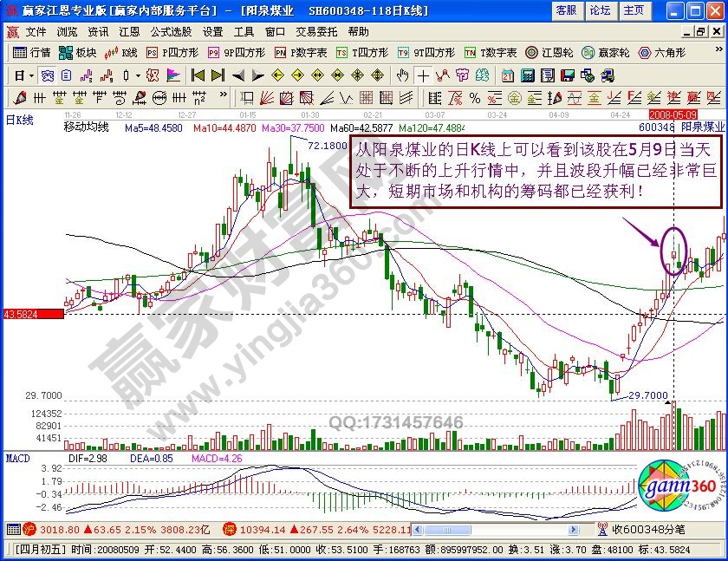Toggle the P四方形 square overlay
Image resolution: width=728 pixels, height=561 pixels.
(x=168, y=52)
